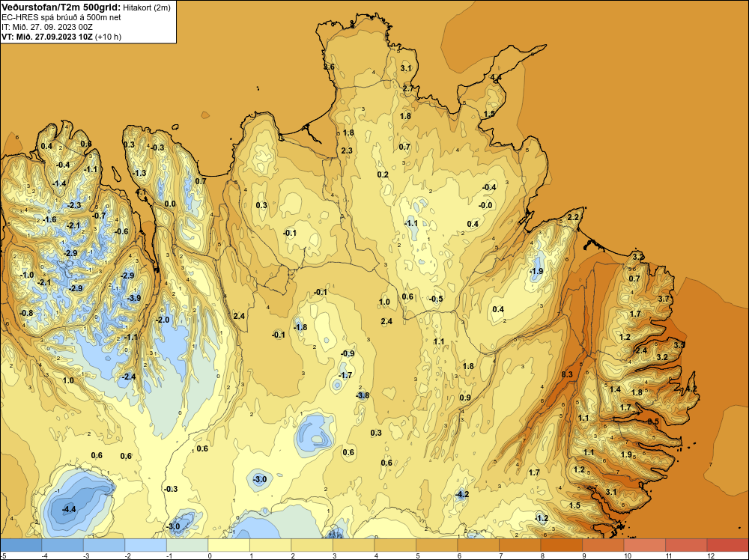Click the -1.3 temperature label
Screen dimensions: 749x560
coord(139,173)
